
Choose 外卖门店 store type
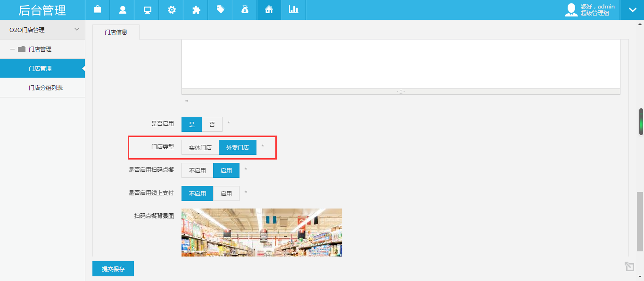coord(238,147)
